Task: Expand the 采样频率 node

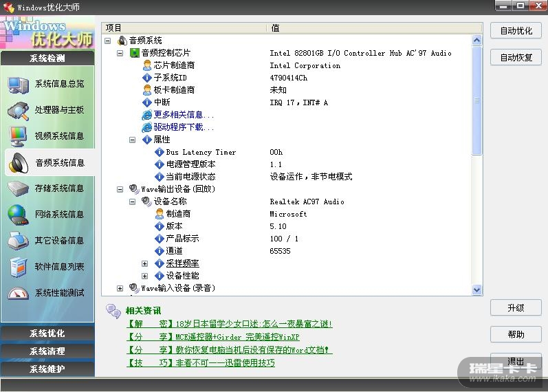Action: [144, 263]
